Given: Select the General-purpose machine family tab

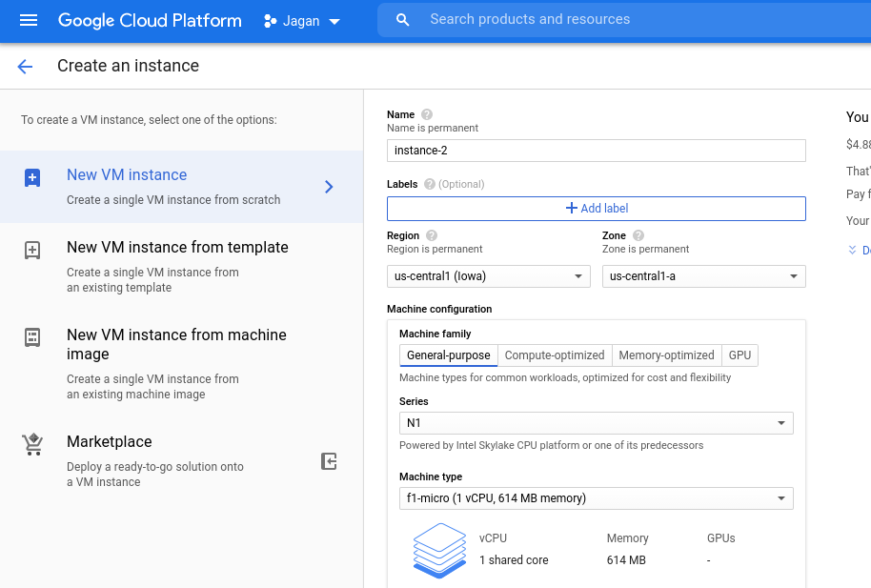Looking at the screenshot, I should 448,355.
